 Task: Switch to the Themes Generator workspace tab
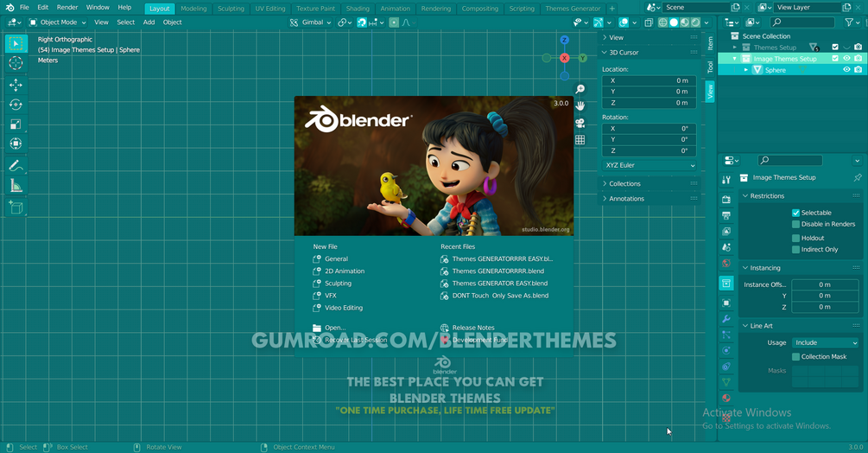click(x=573, y=9)
